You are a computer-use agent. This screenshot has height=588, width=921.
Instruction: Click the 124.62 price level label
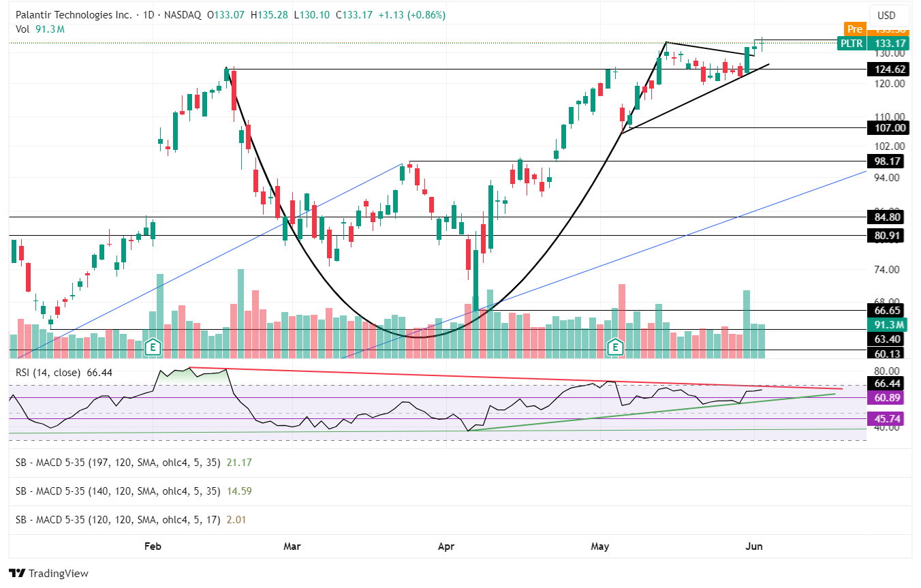888,69
